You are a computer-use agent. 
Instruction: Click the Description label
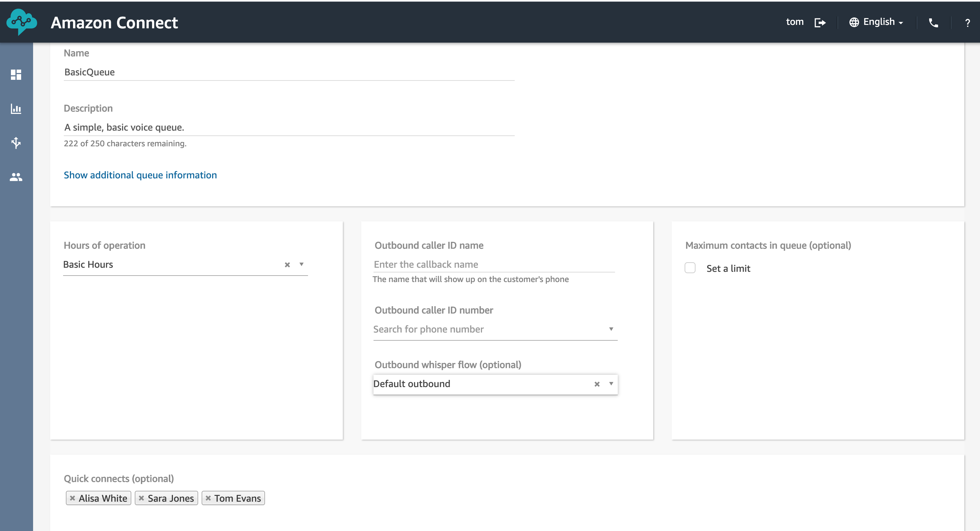88,108
